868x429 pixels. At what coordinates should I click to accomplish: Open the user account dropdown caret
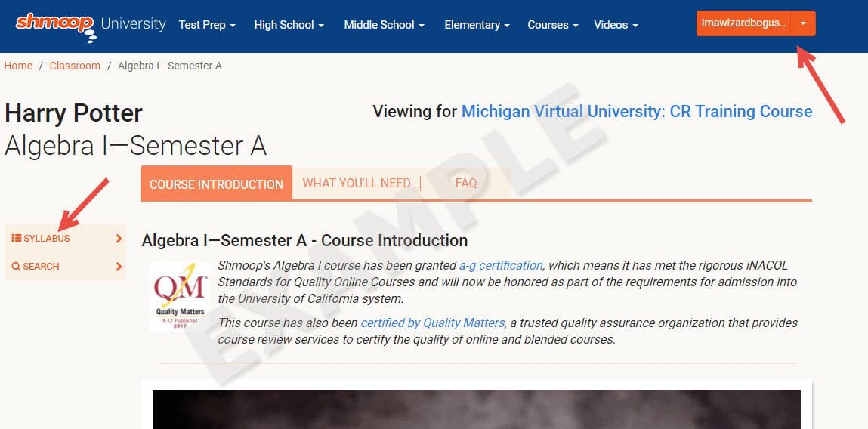(803, 23)
